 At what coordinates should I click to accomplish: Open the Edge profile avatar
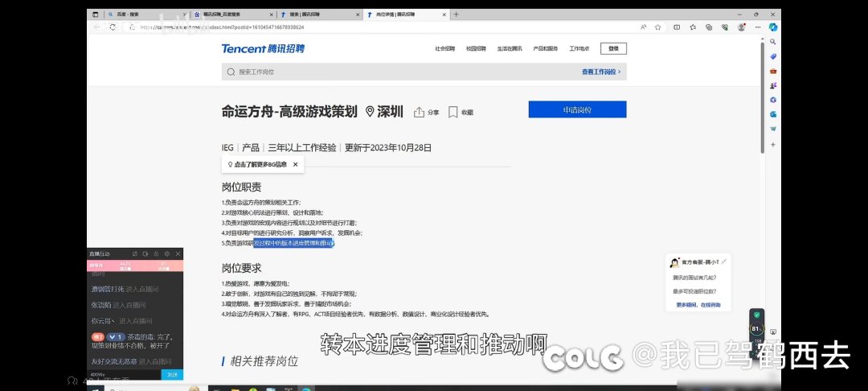[x=741, y=27]
